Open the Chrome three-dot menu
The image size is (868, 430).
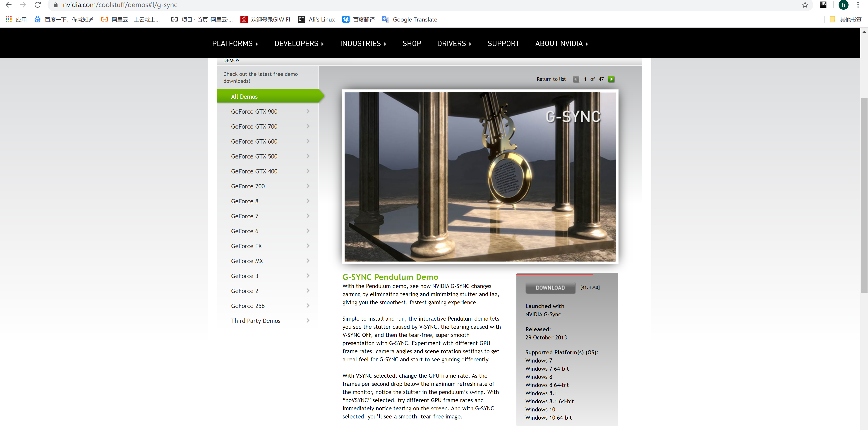click(858, 5)
